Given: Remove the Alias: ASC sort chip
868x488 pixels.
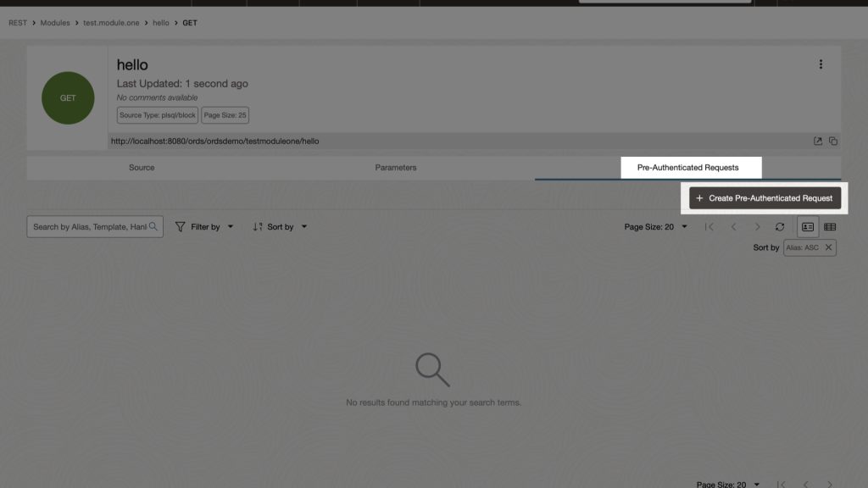Looking at the screenshot, I should tap(828, 247).
